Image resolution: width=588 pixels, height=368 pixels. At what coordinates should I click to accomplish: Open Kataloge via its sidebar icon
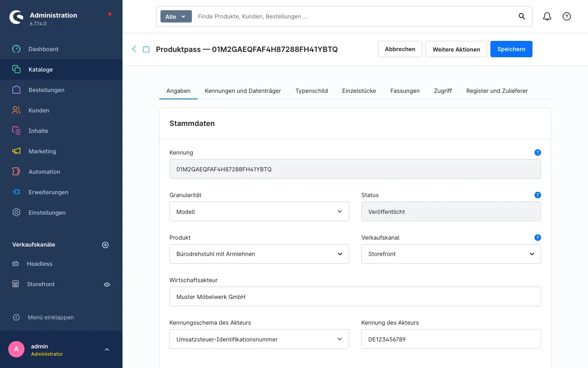pos(16,70)
